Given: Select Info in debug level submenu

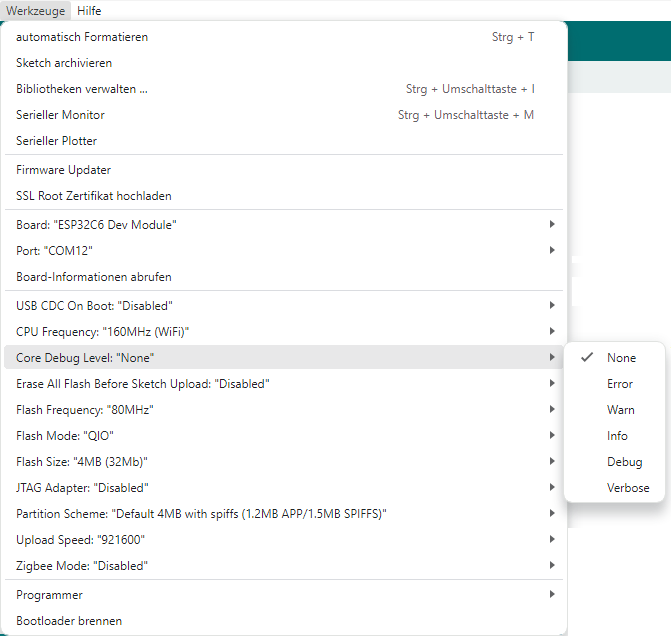Looking at the screenshot, I should pyautogui.click(x=617, y=436).
